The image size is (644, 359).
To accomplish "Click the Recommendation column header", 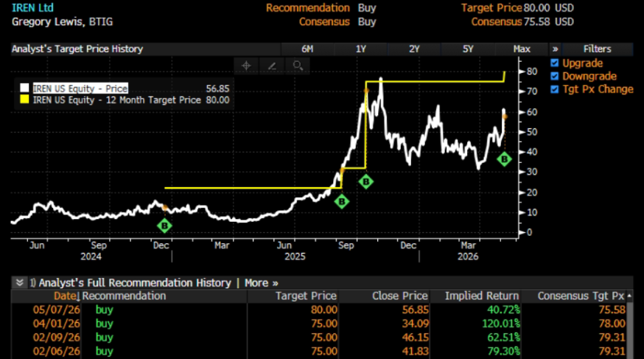I will point(124,296).
